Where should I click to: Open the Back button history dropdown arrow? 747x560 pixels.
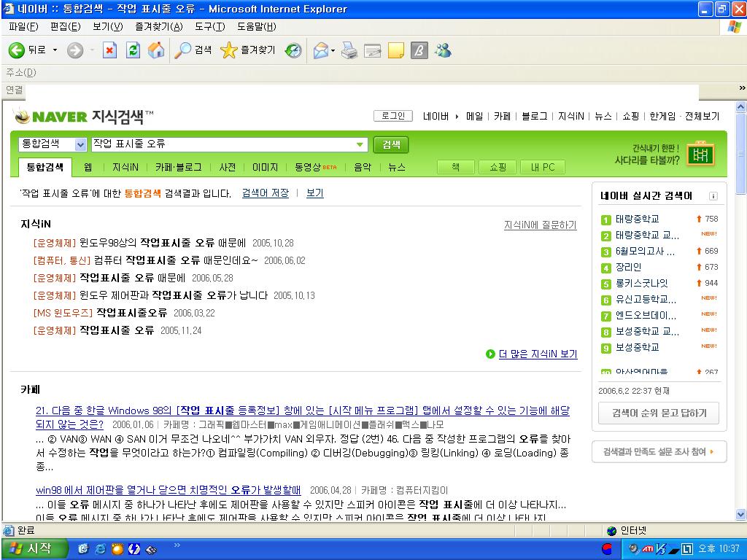pyautogui.click(x=55, y=50)
